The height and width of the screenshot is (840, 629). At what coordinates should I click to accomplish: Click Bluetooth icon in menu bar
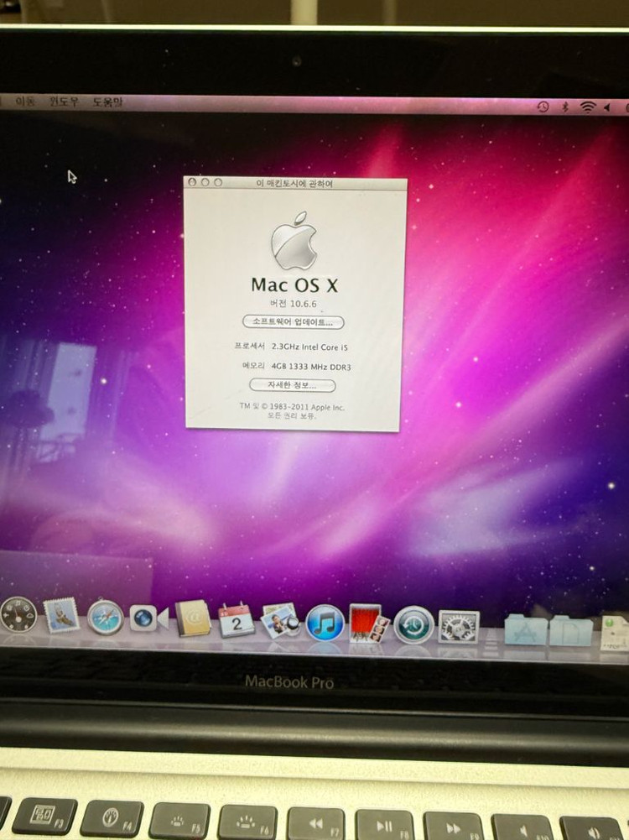click(x=564, y=107)
